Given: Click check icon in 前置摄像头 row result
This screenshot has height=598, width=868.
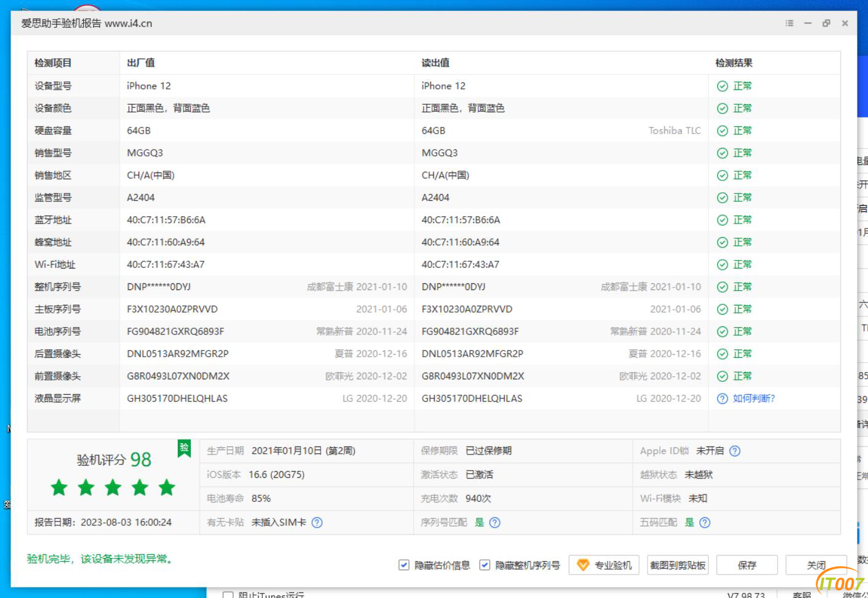Looking at the screenshot, I should coord(723,376).
